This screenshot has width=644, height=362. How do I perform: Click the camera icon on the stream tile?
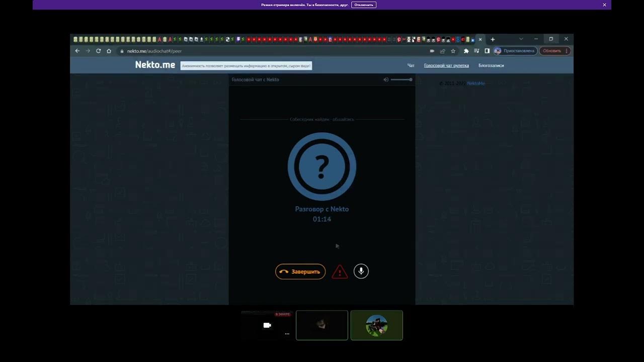point(267,325)
